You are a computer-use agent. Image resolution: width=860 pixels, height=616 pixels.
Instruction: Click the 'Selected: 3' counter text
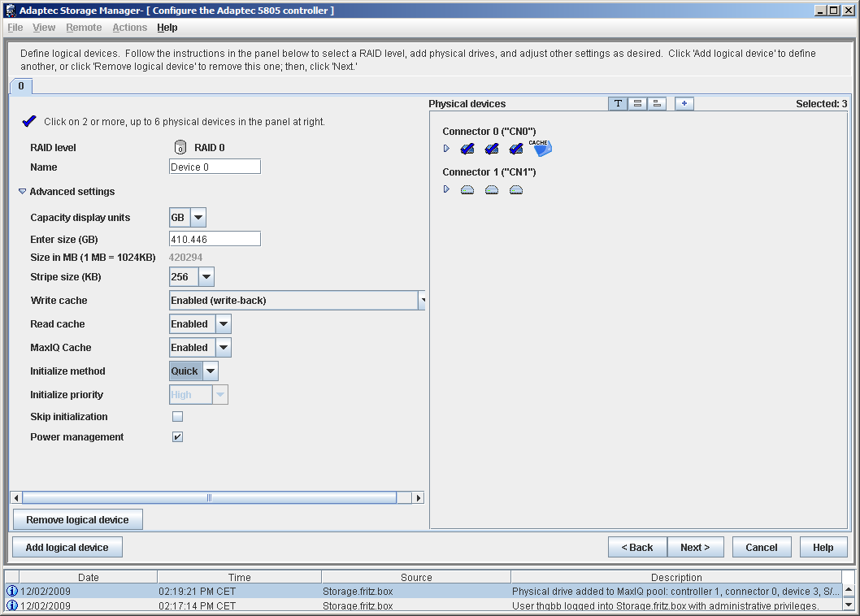click(x=821, y=104)
